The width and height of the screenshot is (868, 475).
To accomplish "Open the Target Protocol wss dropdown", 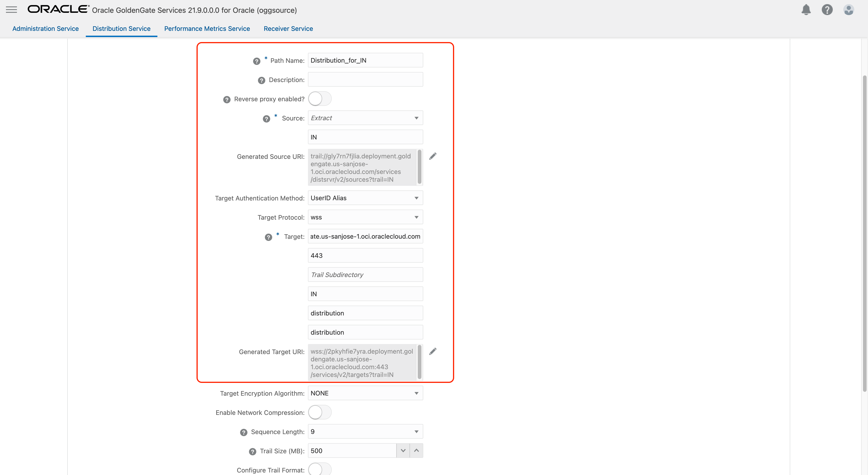I will coord(416,217).
